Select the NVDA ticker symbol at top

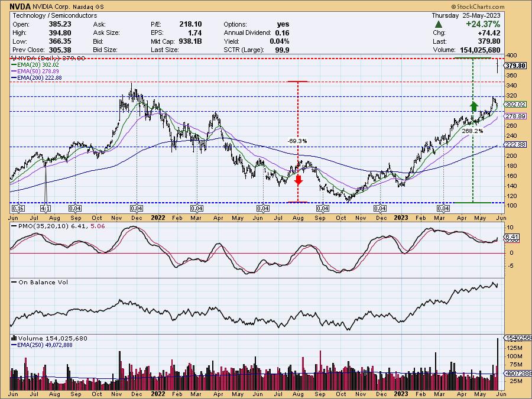coord(20,7)
